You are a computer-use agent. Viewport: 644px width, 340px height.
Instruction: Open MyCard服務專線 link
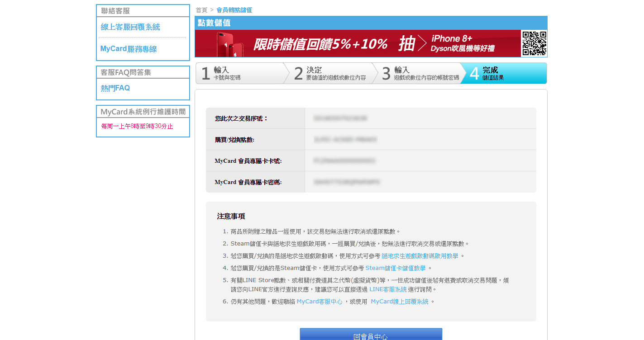click(x=129, y=49)
